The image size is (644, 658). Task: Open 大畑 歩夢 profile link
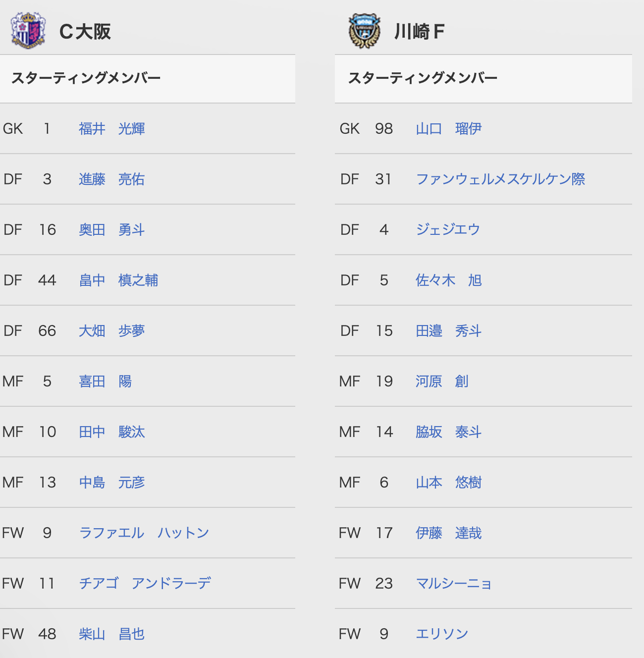[x=112, y=331]
